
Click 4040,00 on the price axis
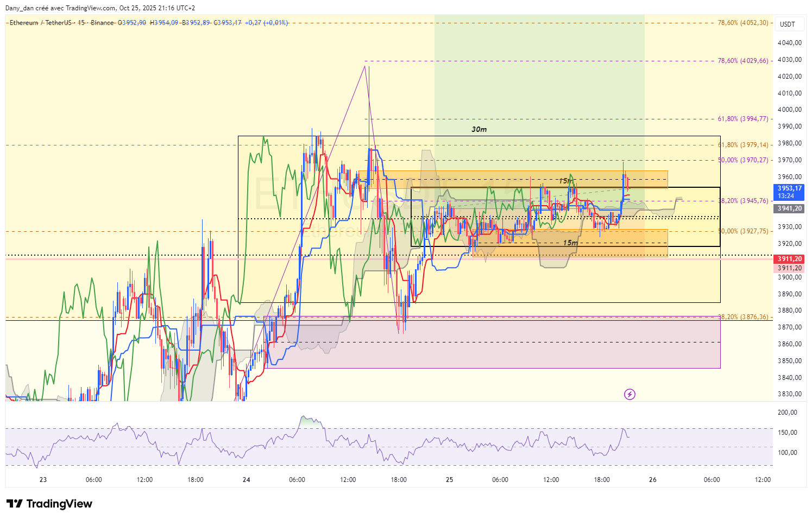pos(790,43)
